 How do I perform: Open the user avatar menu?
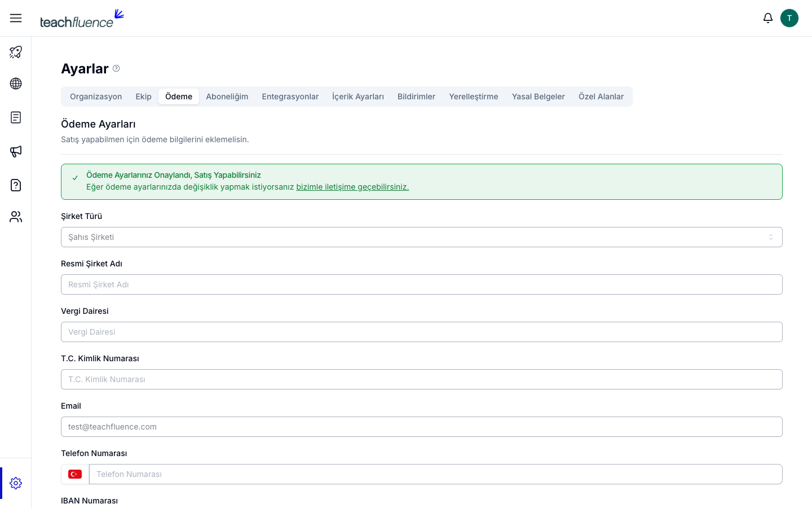pyautogui.click(x=789, y=18)
